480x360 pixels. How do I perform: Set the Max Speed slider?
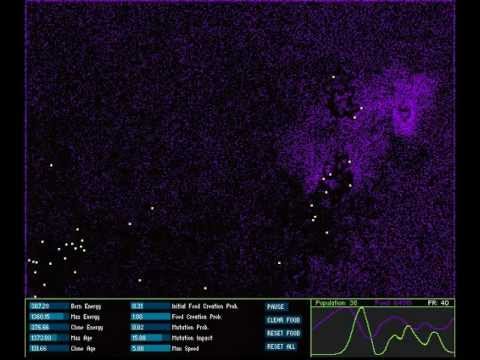coord(150,349)
